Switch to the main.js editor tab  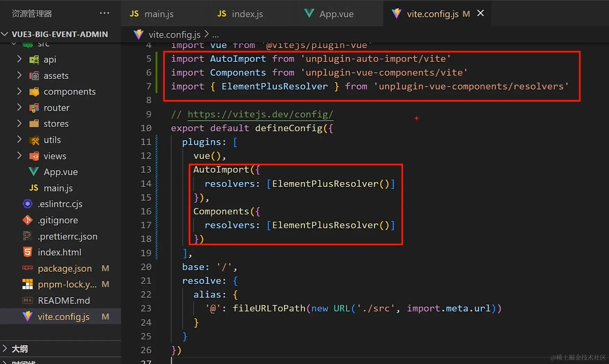(x=165, y=14)
